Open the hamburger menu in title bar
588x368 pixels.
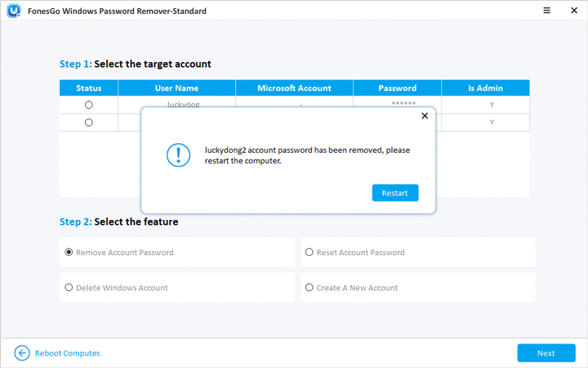546,11
